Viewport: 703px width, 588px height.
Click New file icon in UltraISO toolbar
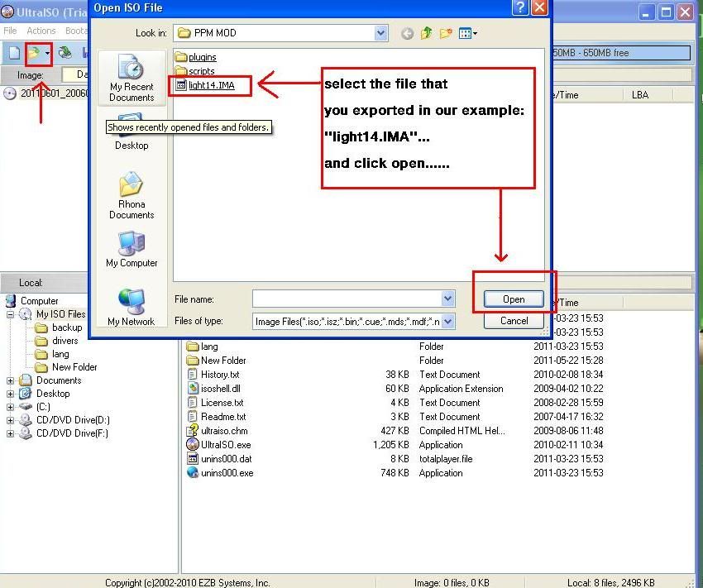(14, 53)
